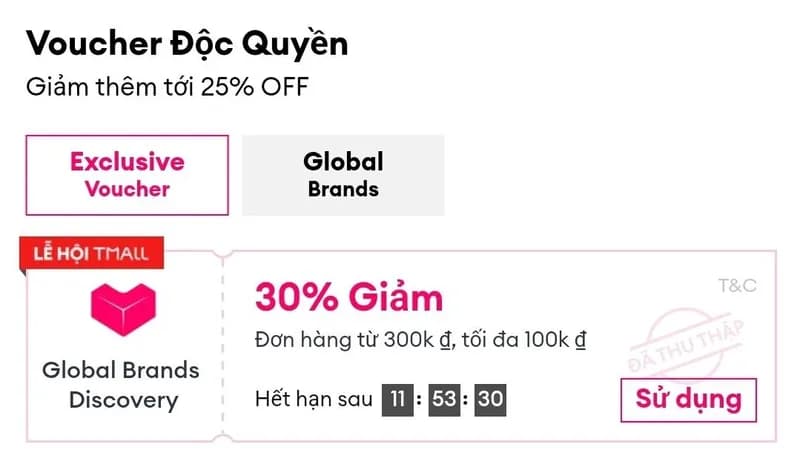Screen dimensions: 800x458
Task: Click the Hết hạn sau label
Action: tap(313, 400)
